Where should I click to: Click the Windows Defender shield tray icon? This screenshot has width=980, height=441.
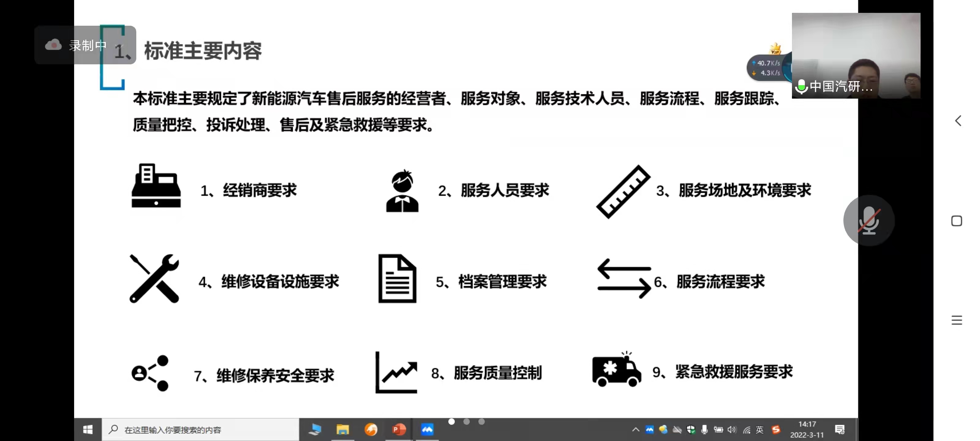(x=691, y=429)
